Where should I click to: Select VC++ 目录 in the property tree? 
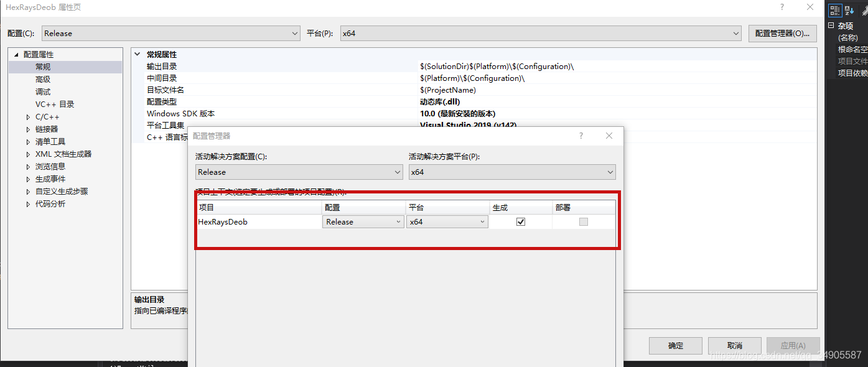coord(55,105)
